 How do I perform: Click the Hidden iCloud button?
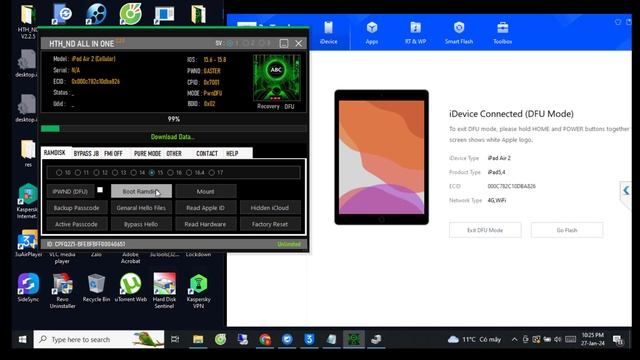click(270, 208)
